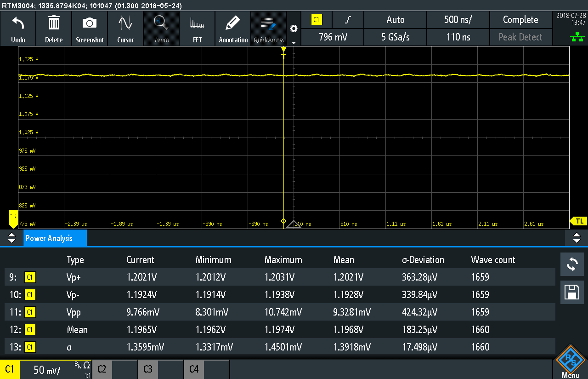Image resolution: width=588 pixels, height=379 pixels.
Task: Open the Cursor measurement tool
Action: 125,29
